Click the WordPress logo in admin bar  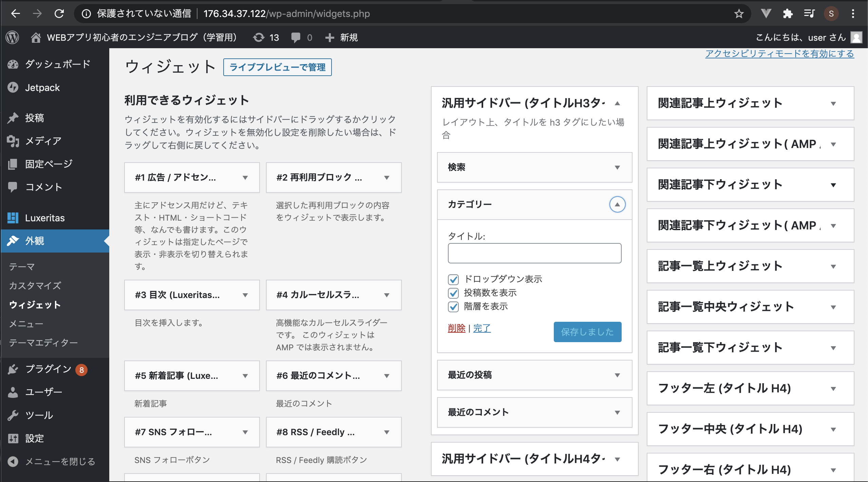[13, 37]
